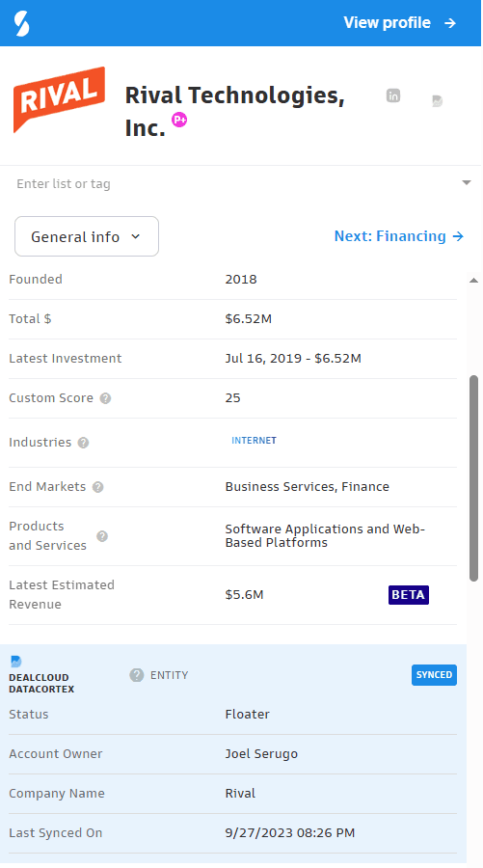Viewport: 483px width, 868px height.
Task: Click the scroll up arrow of the panel
Action: point(473,280)
